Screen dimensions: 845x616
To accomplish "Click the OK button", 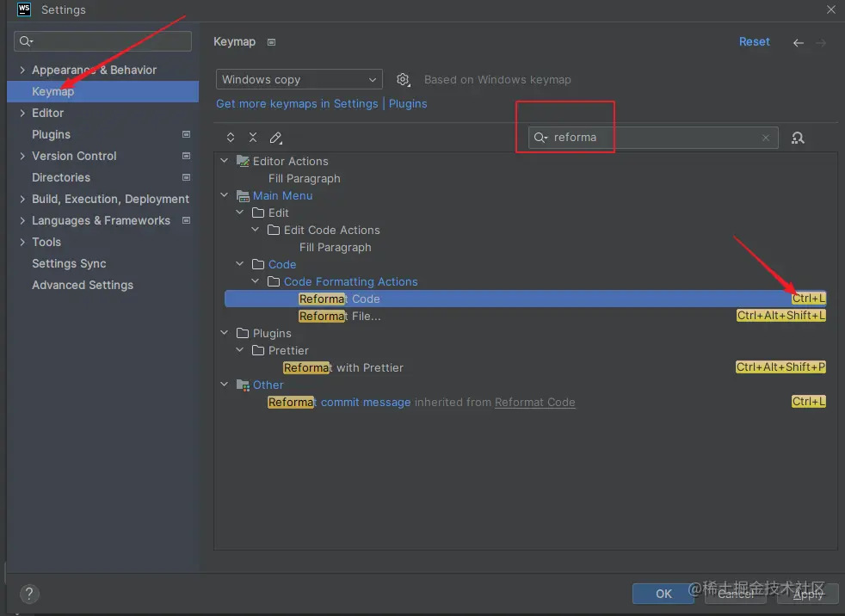I will tap(663, 594).
